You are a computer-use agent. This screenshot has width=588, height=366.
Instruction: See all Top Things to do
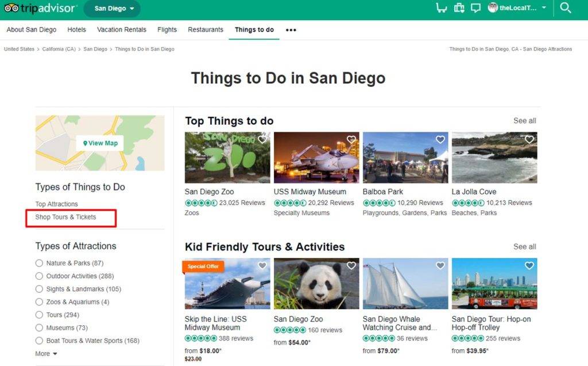[525, 121]
